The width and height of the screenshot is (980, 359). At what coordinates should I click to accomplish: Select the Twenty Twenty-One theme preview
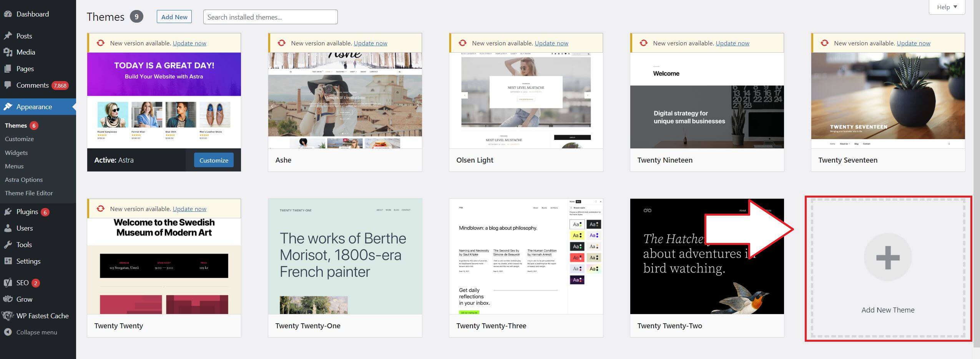pyautogui.click(x=345, y=256)
